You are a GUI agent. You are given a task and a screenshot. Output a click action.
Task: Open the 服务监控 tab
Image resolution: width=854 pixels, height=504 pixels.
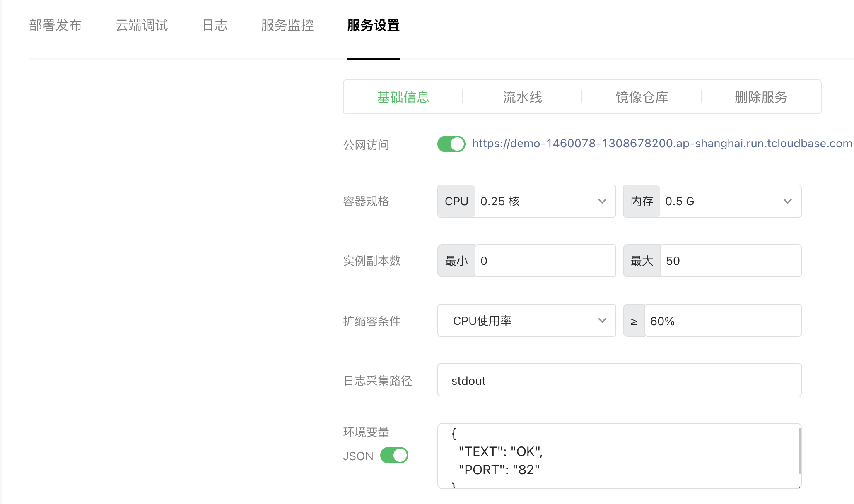[287, 25]
